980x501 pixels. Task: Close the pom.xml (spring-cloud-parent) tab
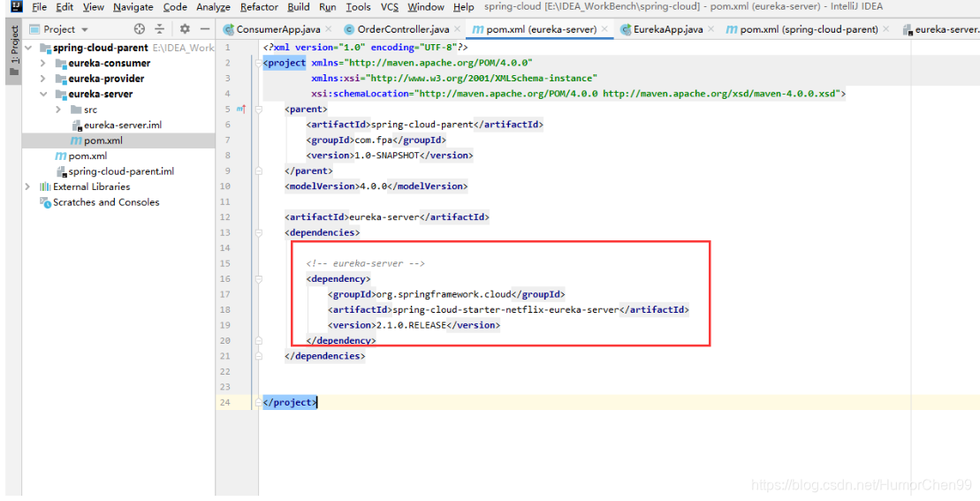click(886, 29)
